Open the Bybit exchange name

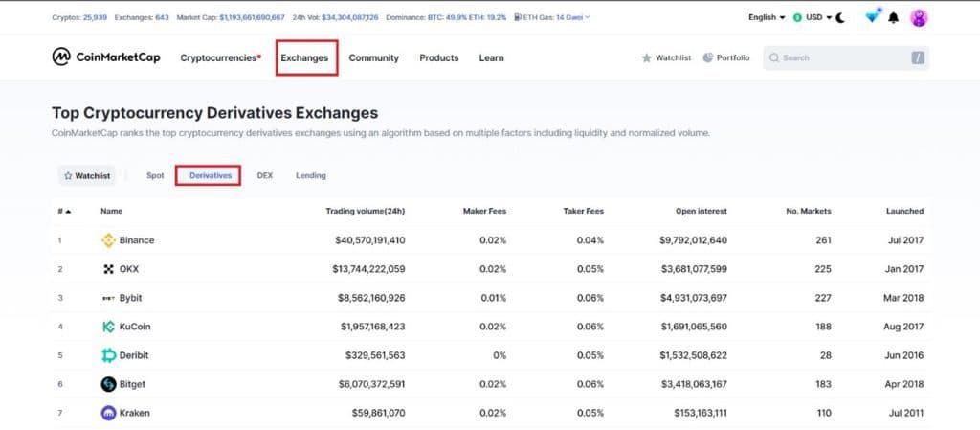click(x=130, y=298)
